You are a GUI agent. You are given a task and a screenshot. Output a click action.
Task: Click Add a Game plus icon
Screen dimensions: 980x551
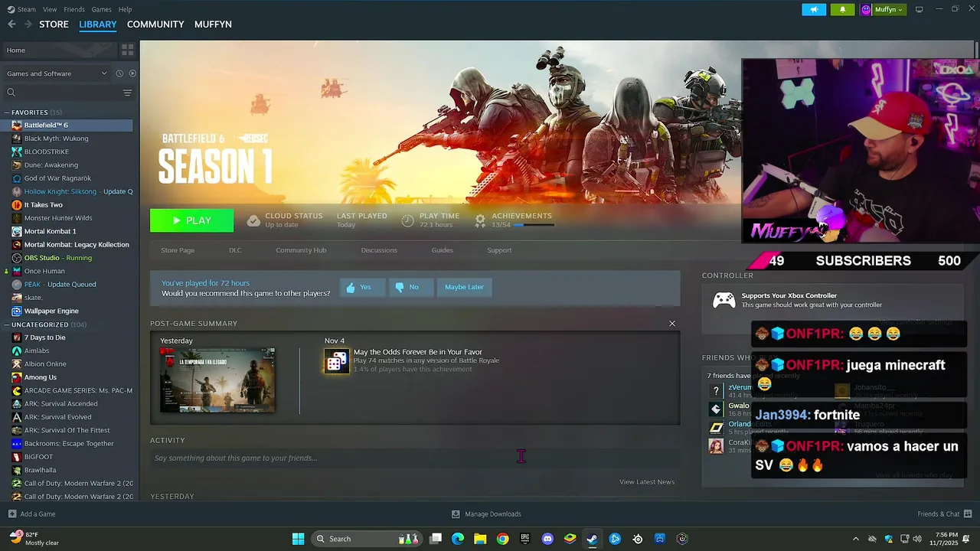pos(12,514)
